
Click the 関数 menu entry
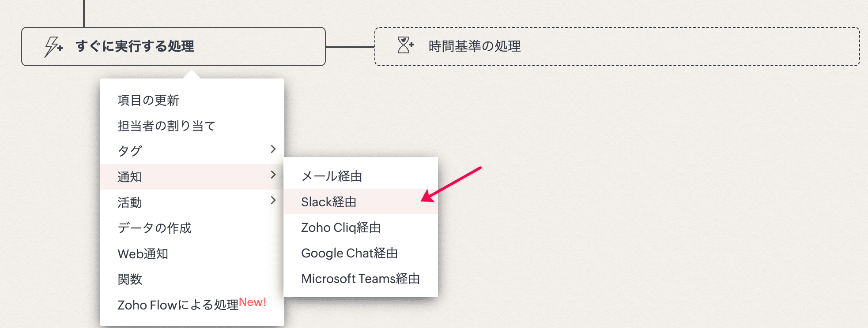pos(130,279)
